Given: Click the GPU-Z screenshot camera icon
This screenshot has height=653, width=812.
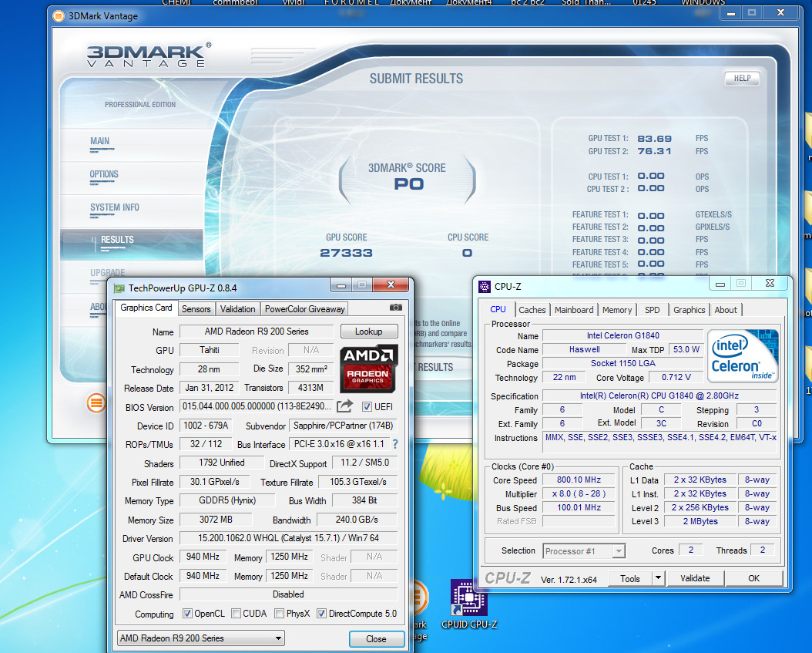Looking at the screenshot, I should 396,308.
